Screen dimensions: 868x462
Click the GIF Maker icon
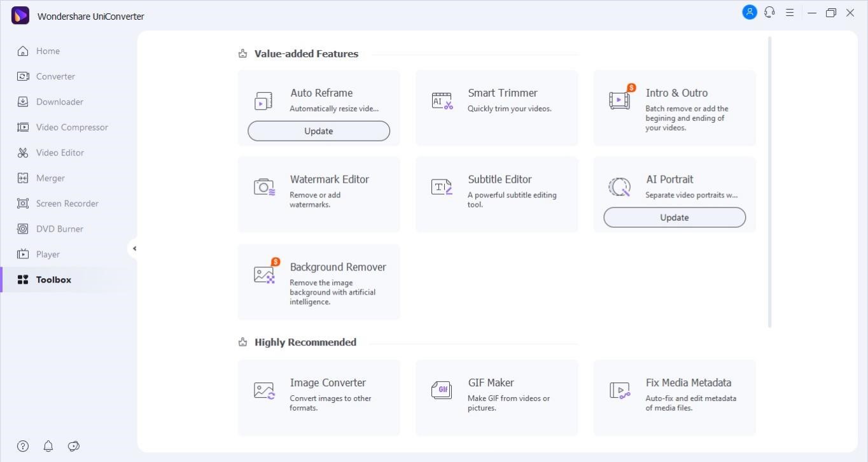442,391
